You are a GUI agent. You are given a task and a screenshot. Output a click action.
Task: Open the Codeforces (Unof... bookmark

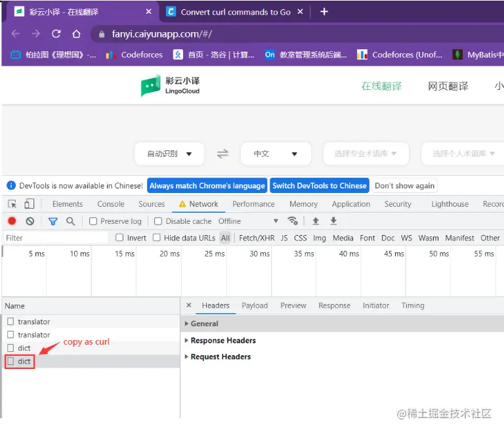pos(400,54)
